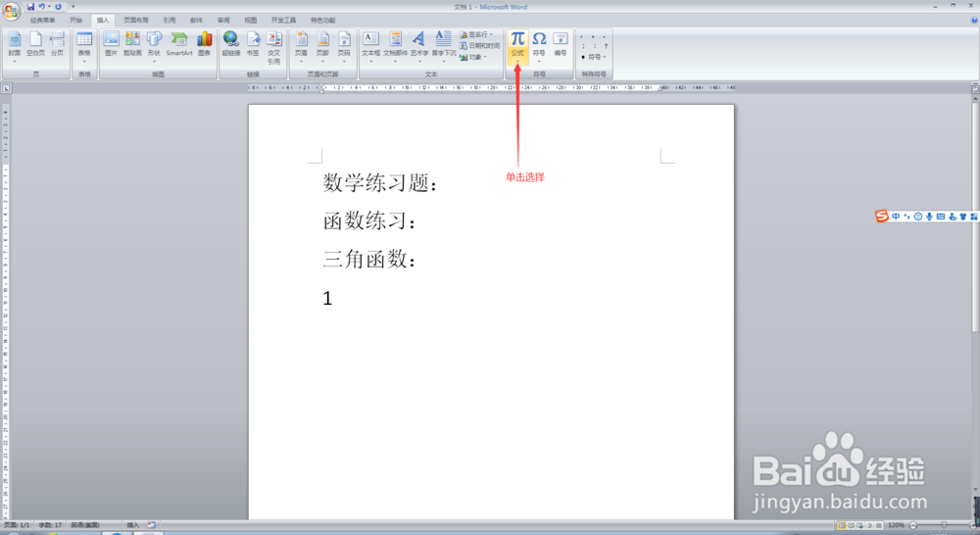Insert a Number (编号)
980x535 pixels.
tap(560, 46)
